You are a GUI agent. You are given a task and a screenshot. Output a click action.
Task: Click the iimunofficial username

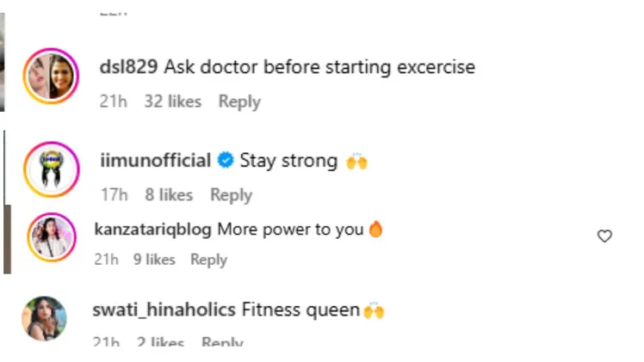156,160
